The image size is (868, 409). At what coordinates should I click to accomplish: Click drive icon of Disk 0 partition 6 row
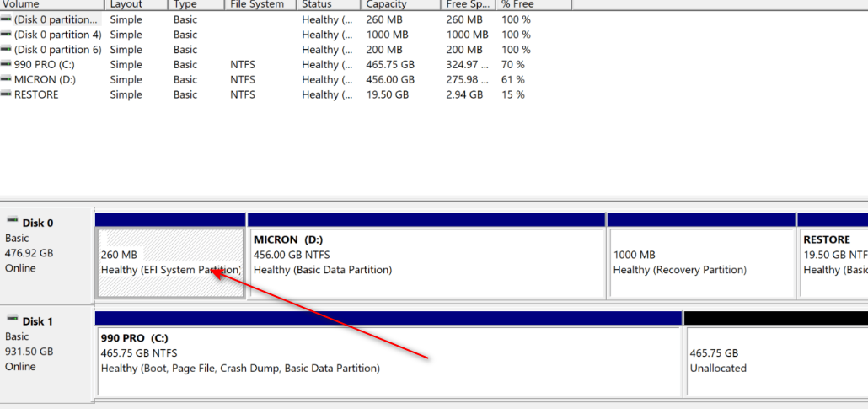[x=6, y=49]
